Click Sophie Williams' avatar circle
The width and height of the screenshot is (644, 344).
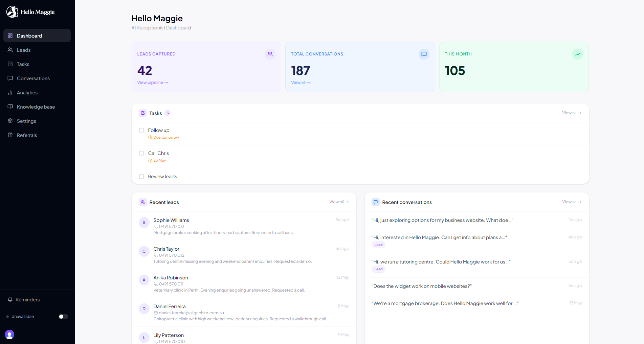coord(144,223)
